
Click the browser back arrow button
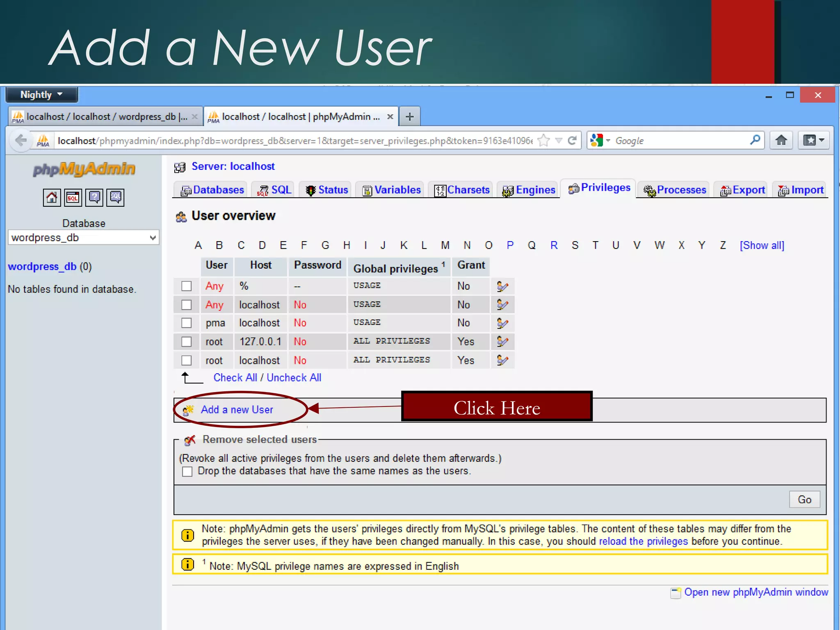click(x=21, y=141)
